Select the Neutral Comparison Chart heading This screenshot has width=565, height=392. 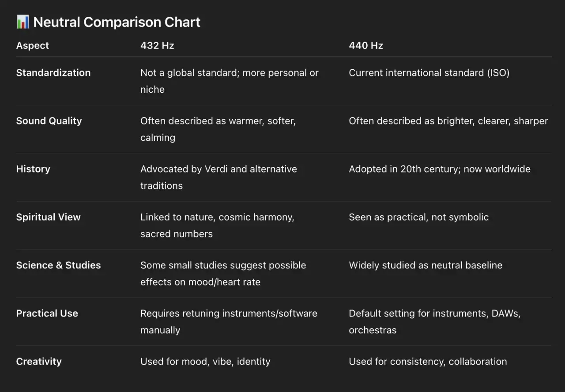coord(117,22)
